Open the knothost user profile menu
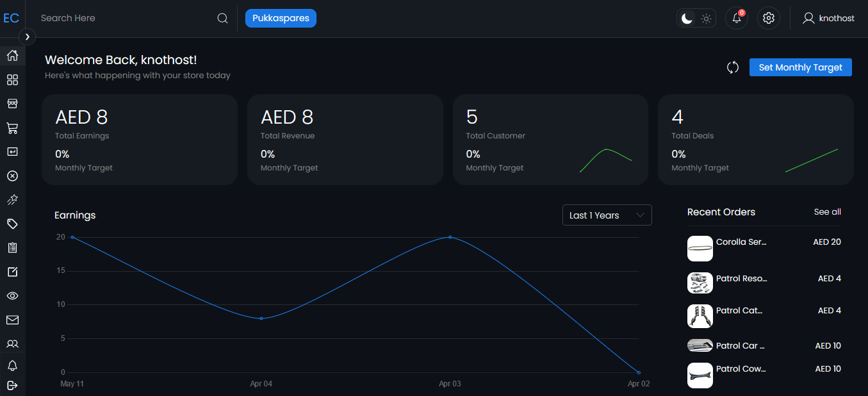Viewport: 868px width, 396px height. [x=828, y=18]
